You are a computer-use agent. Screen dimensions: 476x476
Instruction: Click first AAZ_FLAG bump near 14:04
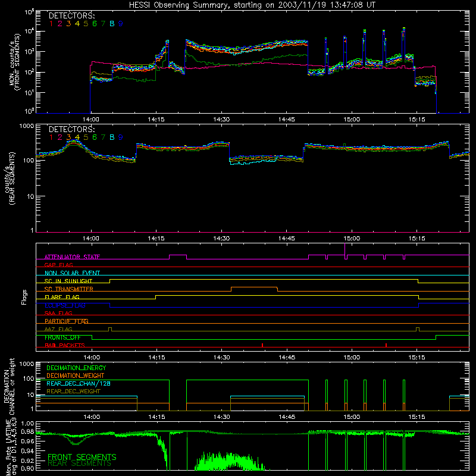click(110, 329)
